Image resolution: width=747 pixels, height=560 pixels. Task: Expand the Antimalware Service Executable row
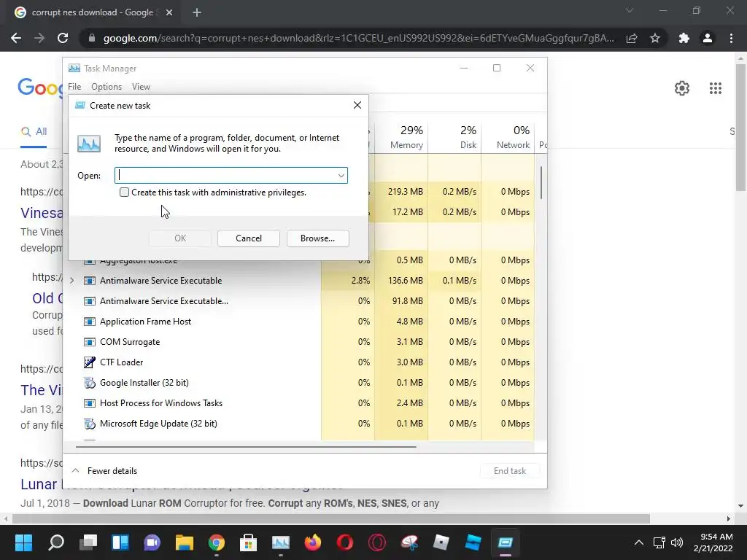tap(72, 281)
